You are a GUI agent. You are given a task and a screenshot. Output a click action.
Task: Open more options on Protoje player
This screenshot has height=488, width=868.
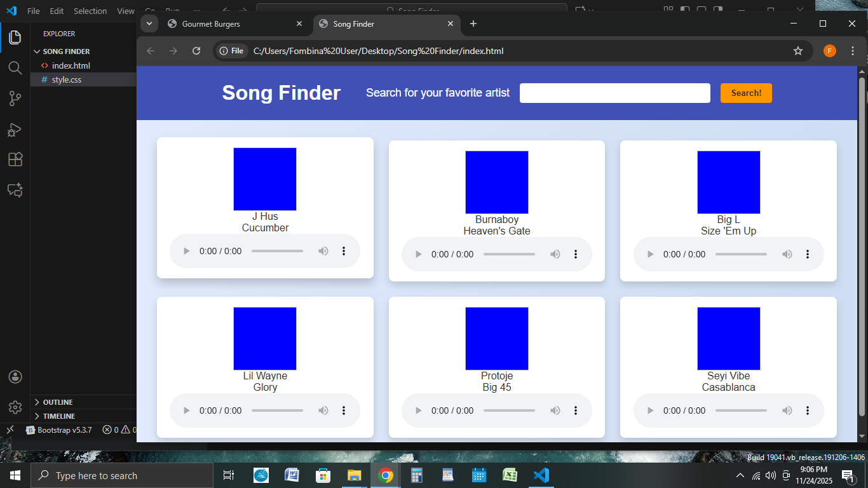(576, 410)
